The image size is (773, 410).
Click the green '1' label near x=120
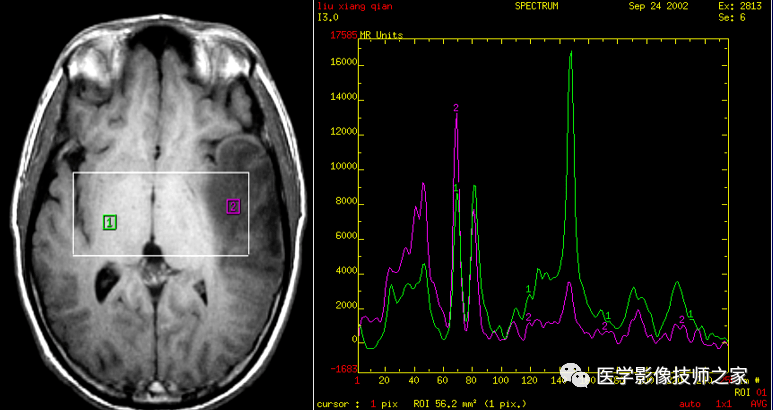pos(528,289)
